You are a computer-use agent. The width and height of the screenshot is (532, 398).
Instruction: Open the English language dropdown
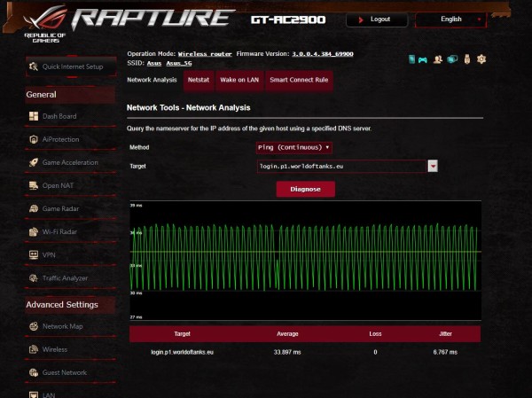coord(451,20)
